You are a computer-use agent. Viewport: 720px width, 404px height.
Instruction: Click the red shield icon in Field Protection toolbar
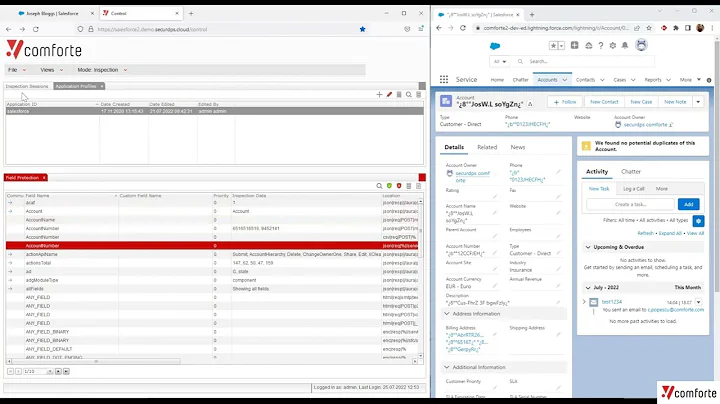pos(399,186)
